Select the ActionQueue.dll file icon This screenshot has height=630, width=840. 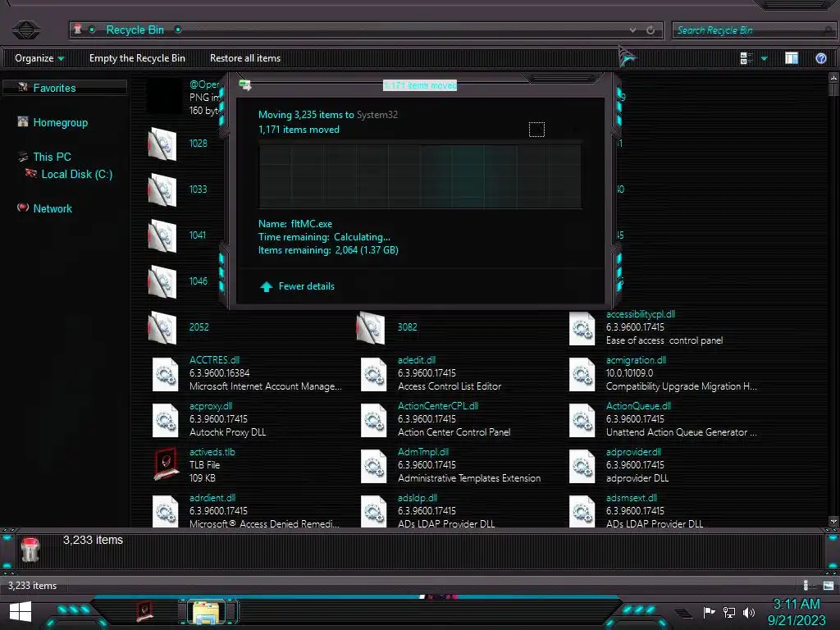tap(582, 420)
